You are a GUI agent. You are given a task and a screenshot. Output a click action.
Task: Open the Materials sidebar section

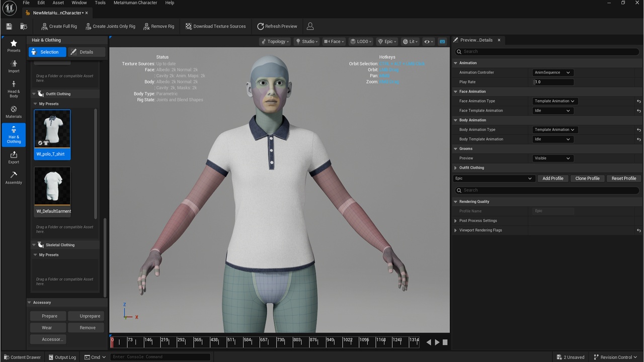point(14,112)
